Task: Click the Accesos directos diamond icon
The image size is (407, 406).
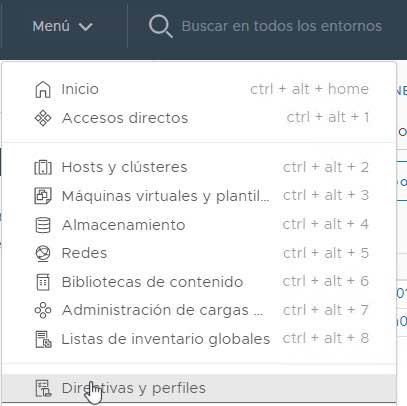Action: [43, 118]
